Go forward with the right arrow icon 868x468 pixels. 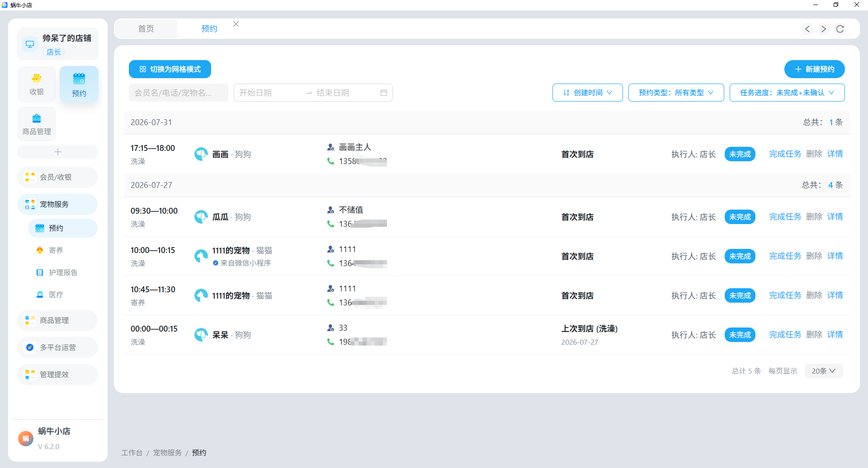824,29
